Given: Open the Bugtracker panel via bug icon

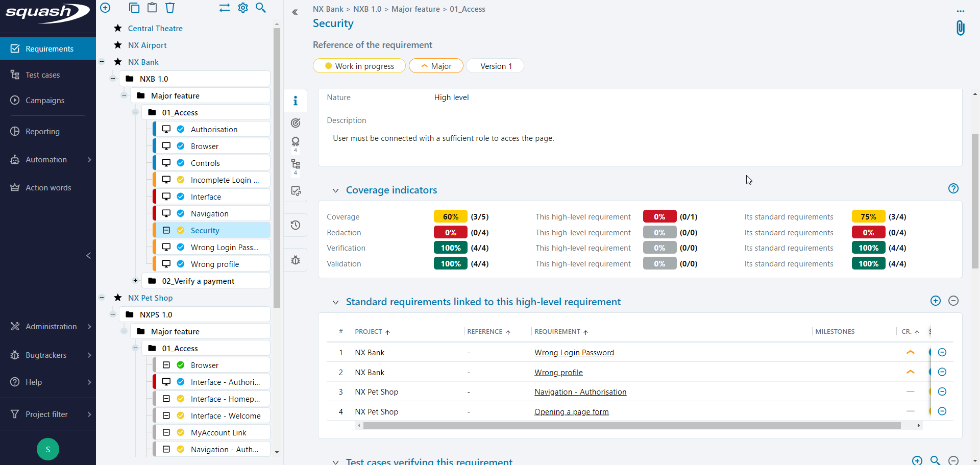Looking at the screenshot, I should pyautogui.click(x=296, y=260).
